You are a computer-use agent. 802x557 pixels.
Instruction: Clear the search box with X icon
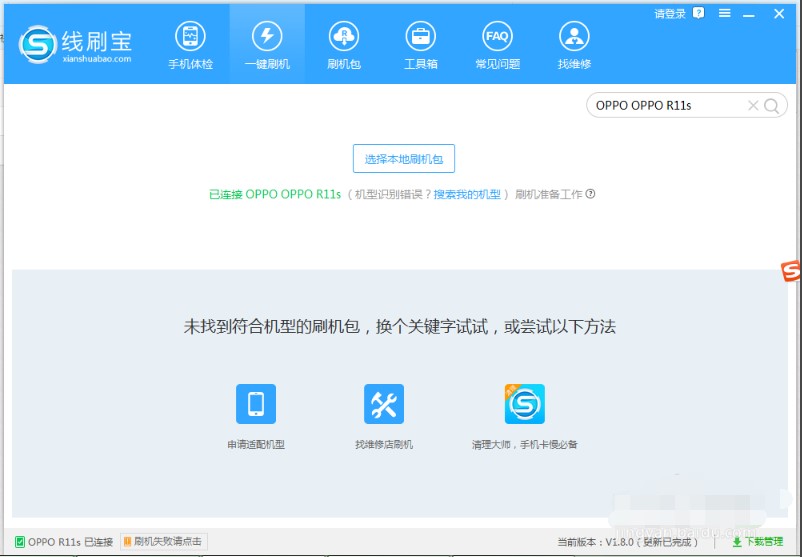(753, 106)
